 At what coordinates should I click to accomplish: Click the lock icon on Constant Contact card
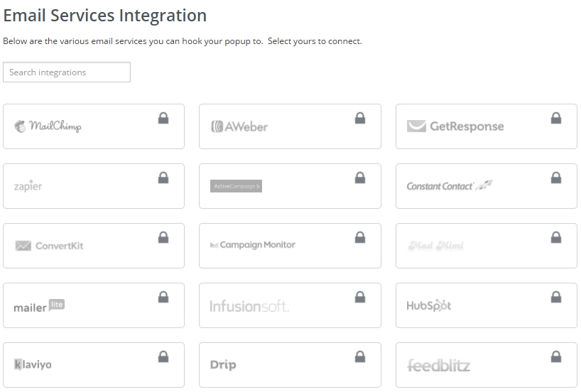click(x=556, y=178)
